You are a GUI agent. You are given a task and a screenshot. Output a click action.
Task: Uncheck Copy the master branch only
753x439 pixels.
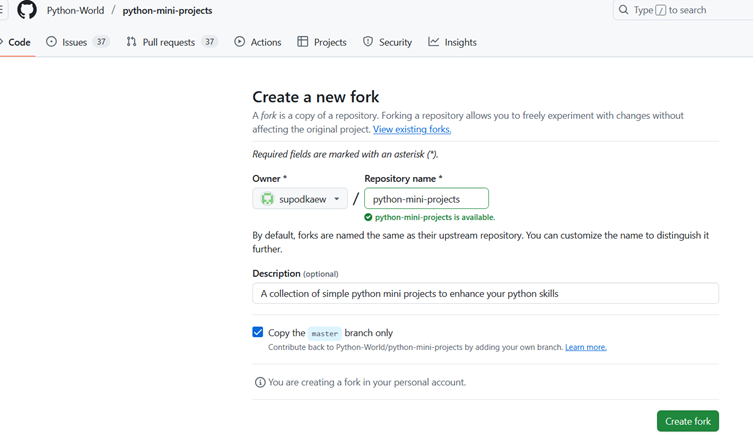[258, 332]
